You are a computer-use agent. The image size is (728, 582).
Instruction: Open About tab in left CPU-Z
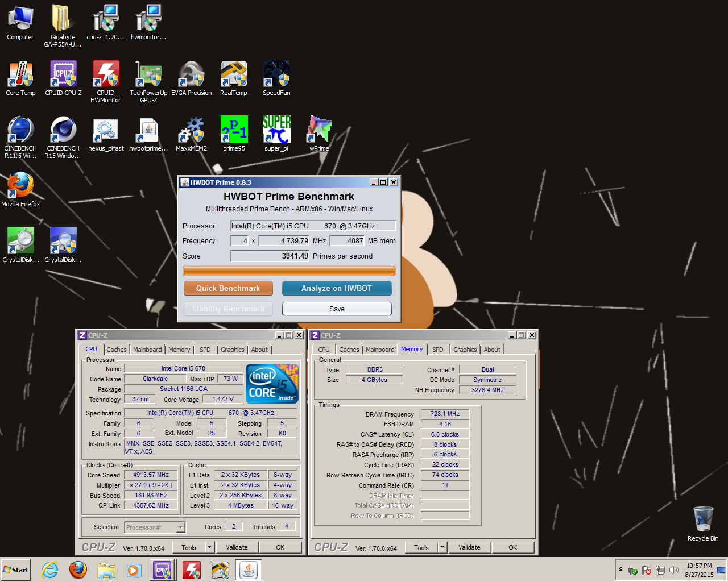259,350
